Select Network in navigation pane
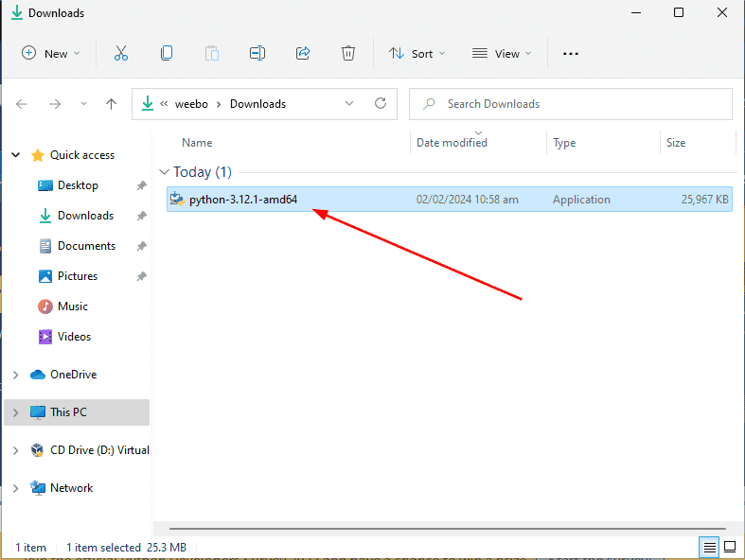Viewport: 745px width, 560px height. pos(71,488)
